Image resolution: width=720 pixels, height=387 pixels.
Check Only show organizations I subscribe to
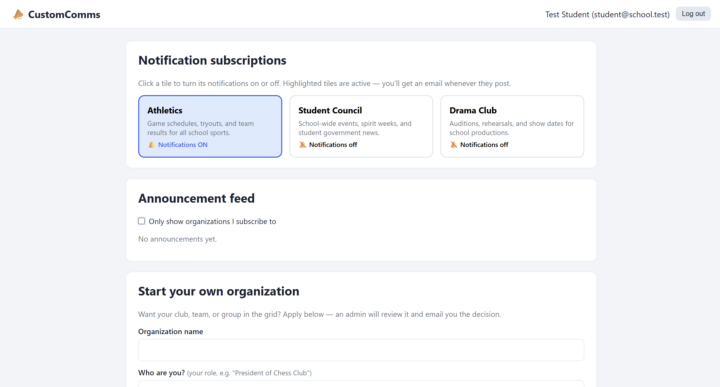coord(141,221)
